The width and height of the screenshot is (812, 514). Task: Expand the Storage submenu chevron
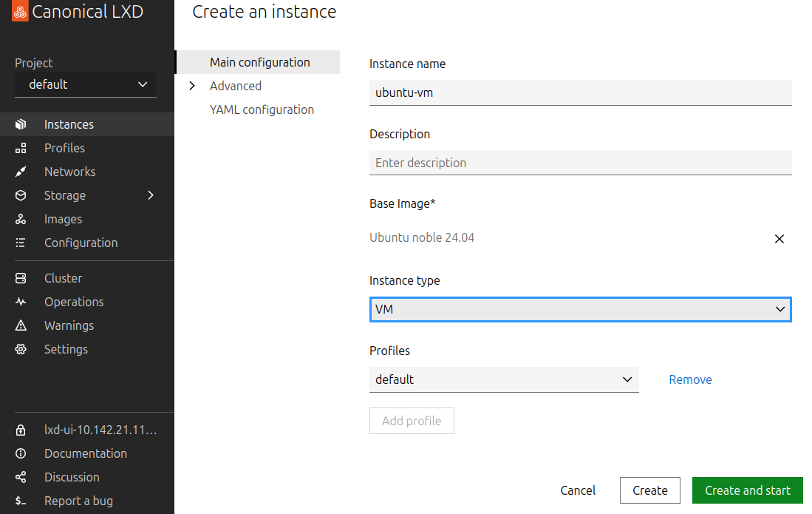click(x=151, y=195)
